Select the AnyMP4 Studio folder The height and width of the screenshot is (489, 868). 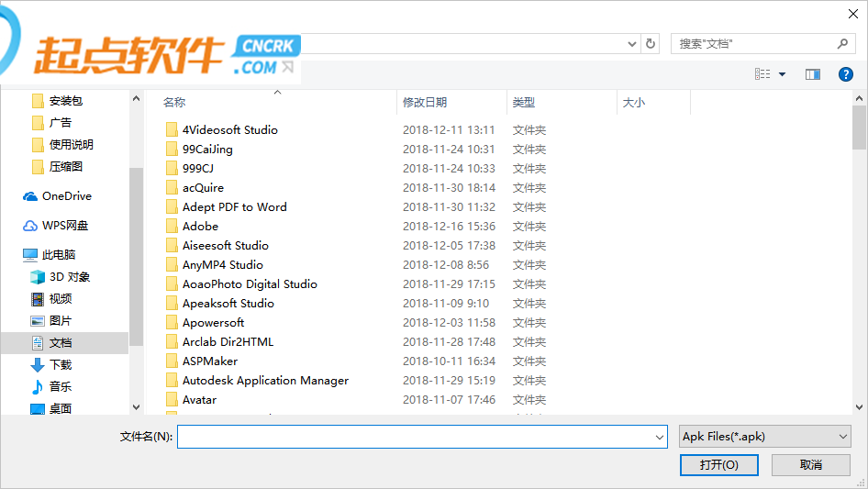[x=223, y=265]
